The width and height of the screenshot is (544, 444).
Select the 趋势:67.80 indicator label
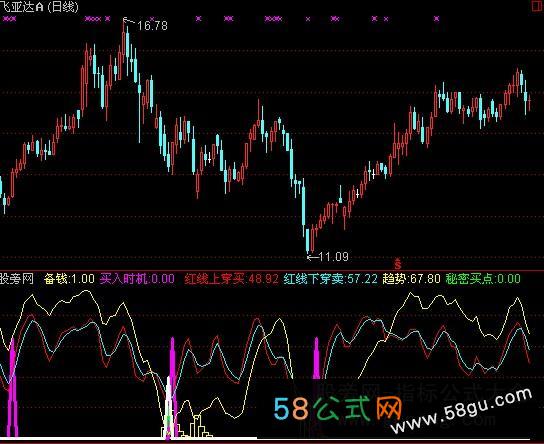pos(411,279)
